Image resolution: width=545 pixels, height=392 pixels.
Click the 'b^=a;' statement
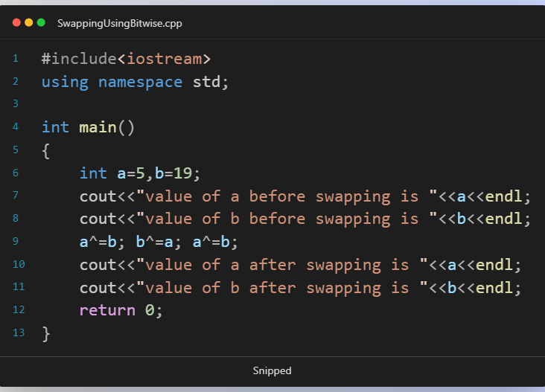point(159,242)
